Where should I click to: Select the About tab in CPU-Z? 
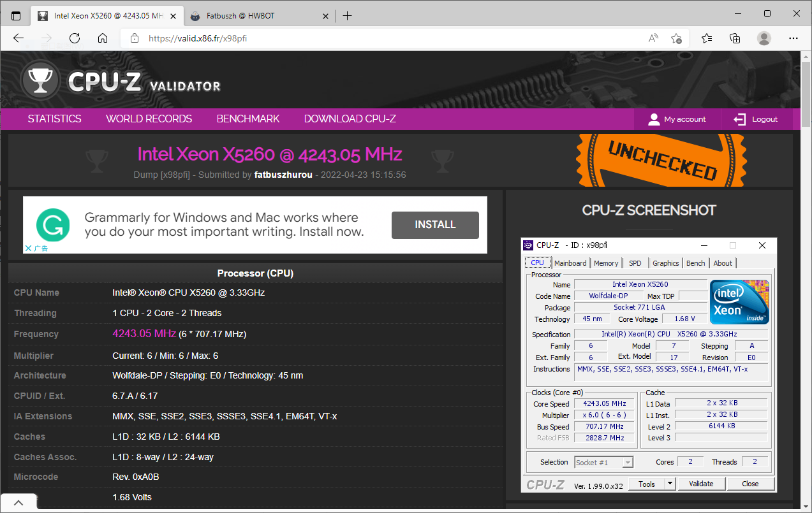pos(723,263)
